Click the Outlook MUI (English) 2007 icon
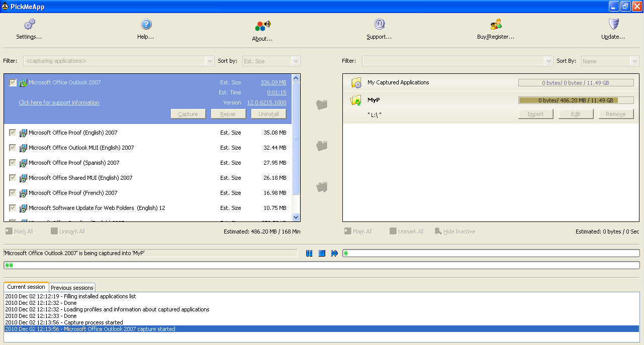 (23, 148)
